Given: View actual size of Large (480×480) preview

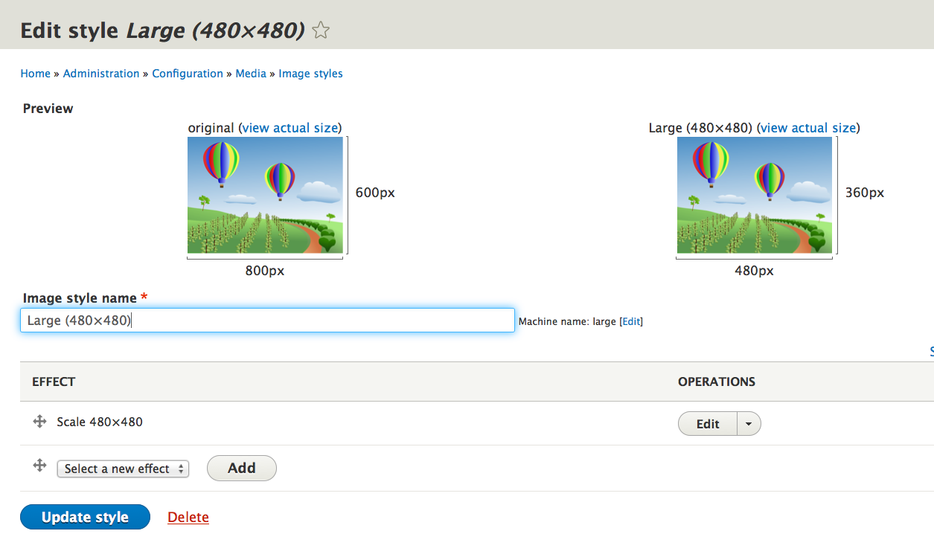Looking at the screenshot, I should pyautogui.click(x=808, y=128).
